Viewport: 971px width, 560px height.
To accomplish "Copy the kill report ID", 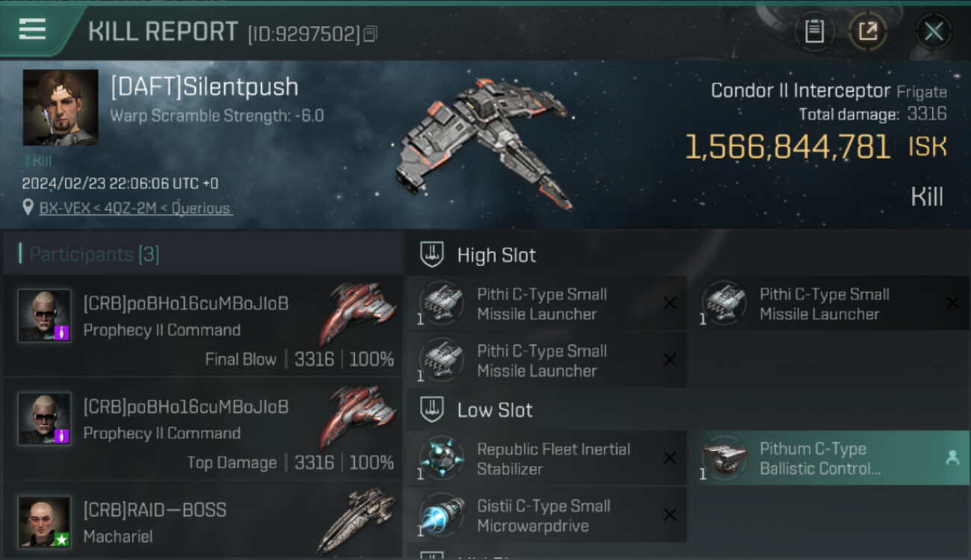I will [371, 34].
